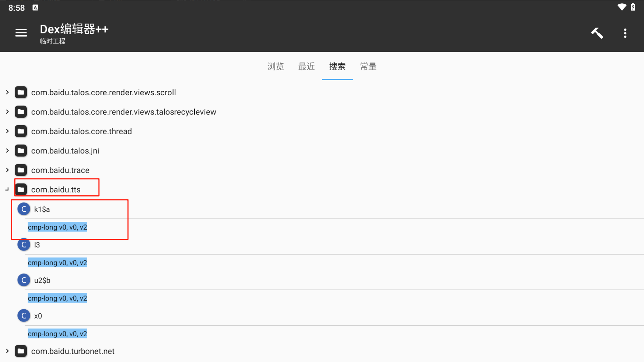644x362 pixels.
Task: Click class icon beside x0
Action: 24,316
